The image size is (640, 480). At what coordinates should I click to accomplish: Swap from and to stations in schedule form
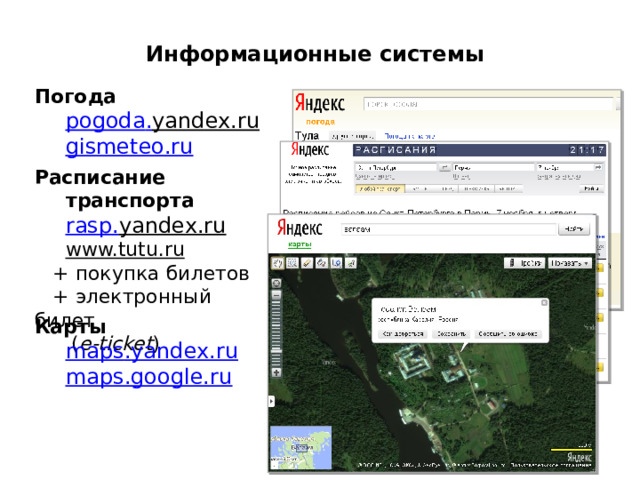(x=444, y=167)
